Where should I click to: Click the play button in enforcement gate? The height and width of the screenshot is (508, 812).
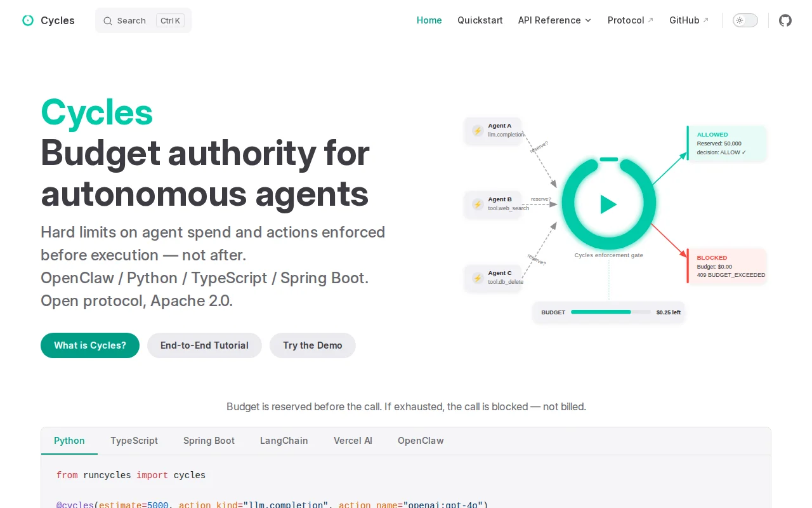coord(608,204)
